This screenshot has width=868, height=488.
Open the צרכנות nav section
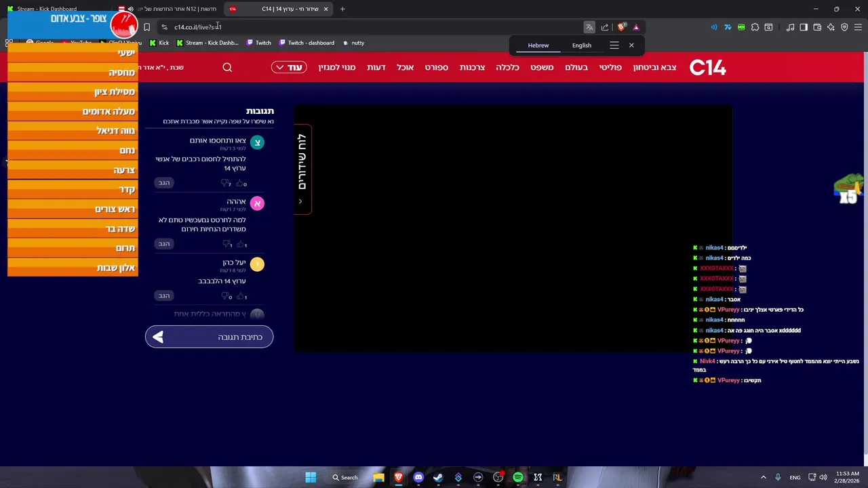coord(472,67)
